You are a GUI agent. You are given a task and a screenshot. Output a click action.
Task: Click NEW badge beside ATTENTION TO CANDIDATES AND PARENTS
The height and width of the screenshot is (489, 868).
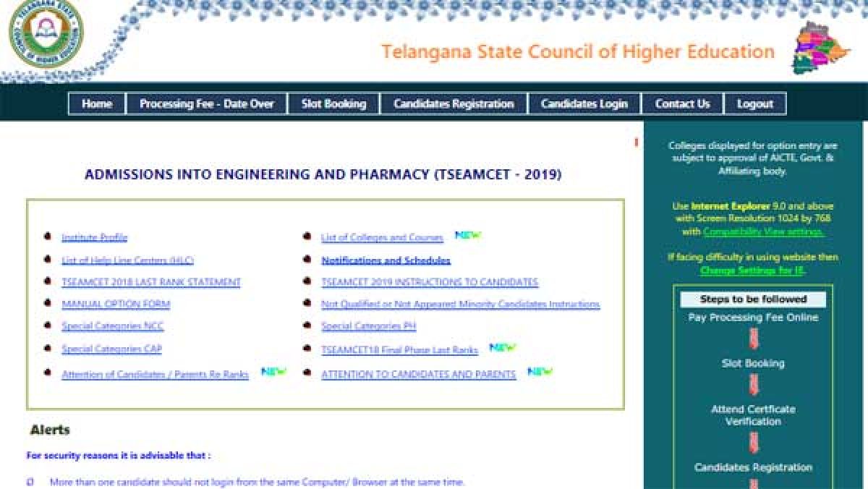[540, 372]
